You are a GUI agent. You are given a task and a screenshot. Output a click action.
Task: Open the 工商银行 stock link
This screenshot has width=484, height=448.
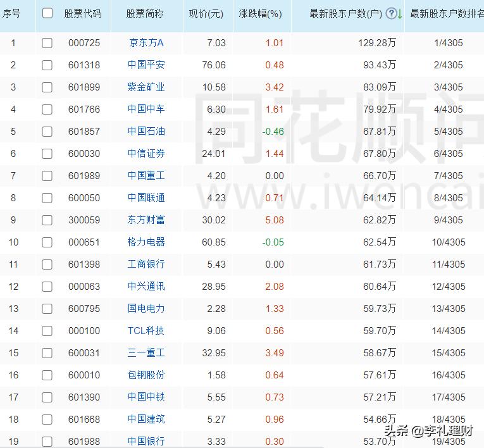pyautogui.click(x=146, y=264)
